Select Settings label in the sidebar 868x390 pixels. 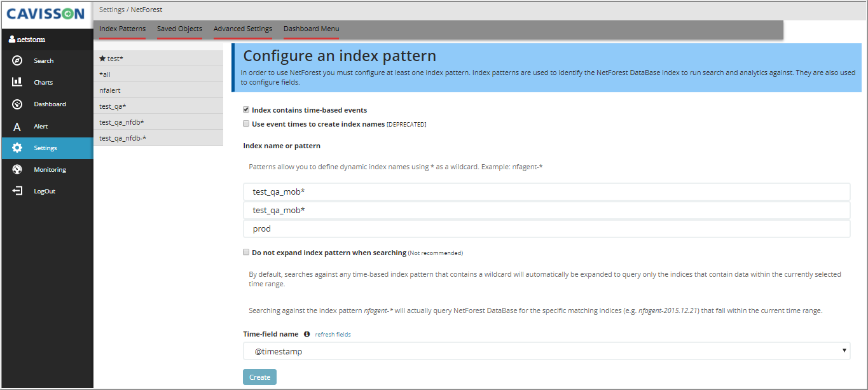tap(45, 148)
